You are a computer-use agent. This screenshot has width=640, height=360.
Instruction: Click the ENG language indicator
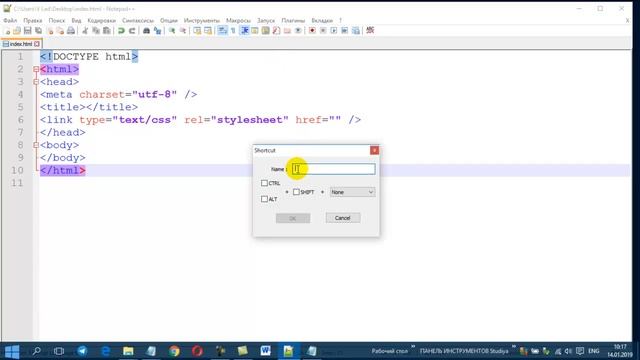point(594,351)
